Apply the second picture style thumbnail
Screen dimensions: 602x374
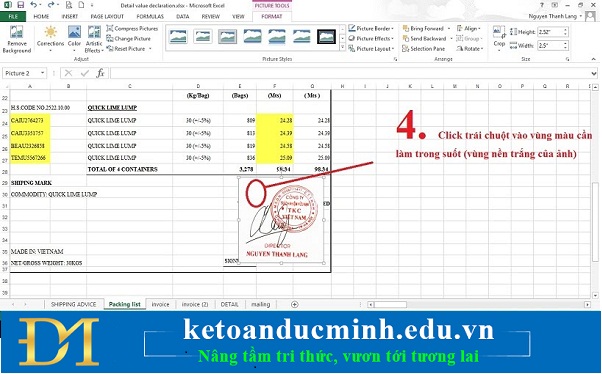point(203,36)
